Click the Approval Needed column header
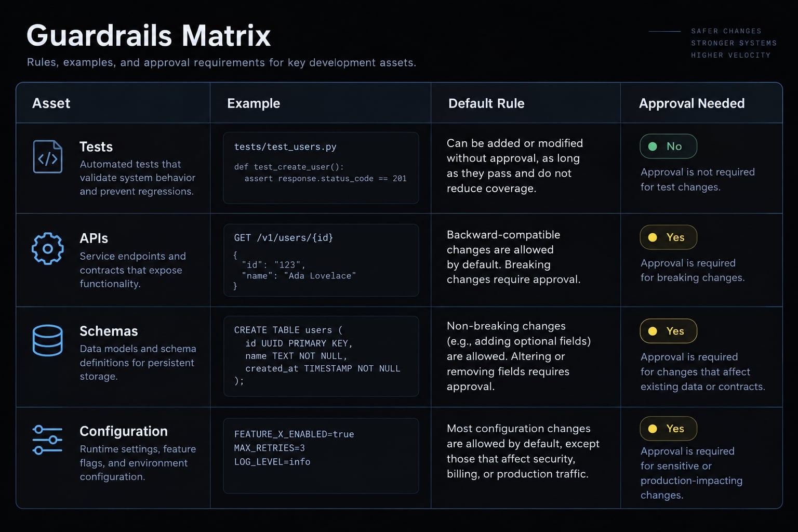798x532 pixels. [x=691, y=103]
